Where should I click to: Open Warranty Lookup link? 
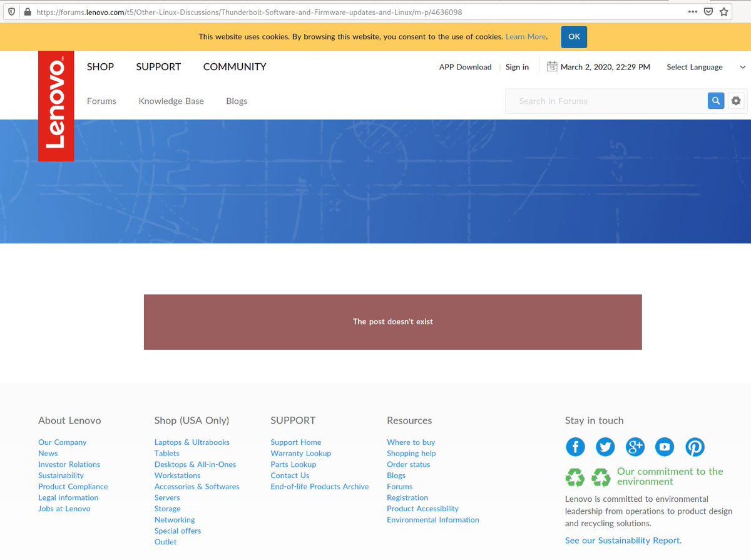tap(301, 453)
